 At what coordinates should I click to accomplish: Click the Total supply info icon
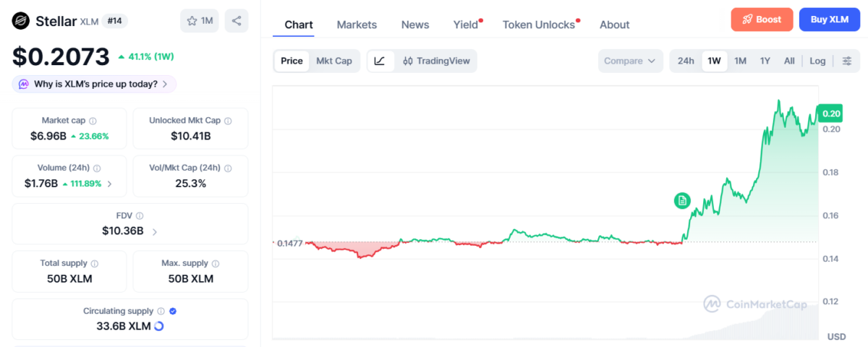tap(95, 263)
